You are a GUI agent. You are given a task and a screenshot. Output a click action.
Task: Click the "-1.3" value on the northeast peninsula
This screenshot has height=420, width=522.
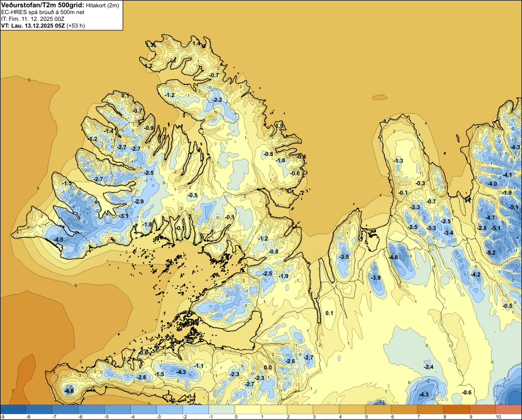coord(398,161)
